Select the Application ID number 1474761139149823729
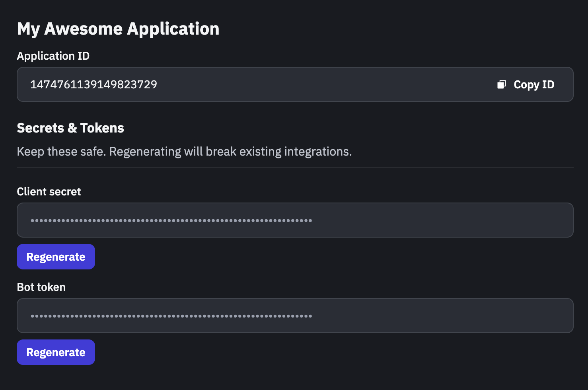 tap(93, 84)
